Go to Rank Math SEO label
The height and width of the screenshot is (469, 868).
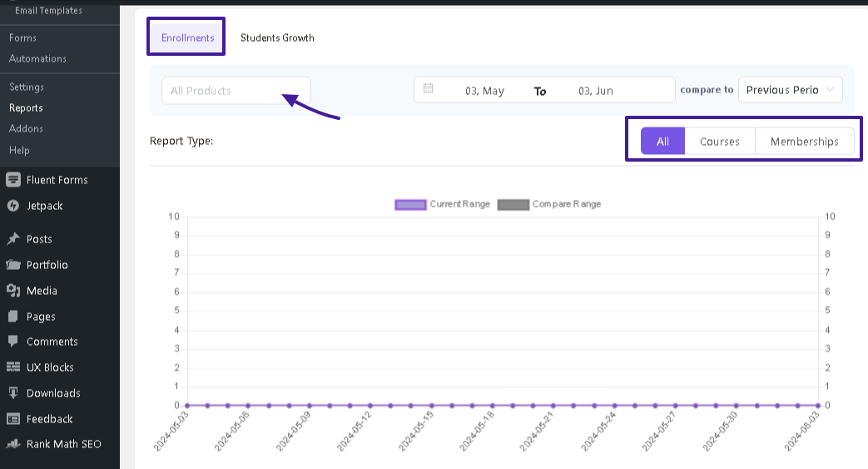(63, 444)
